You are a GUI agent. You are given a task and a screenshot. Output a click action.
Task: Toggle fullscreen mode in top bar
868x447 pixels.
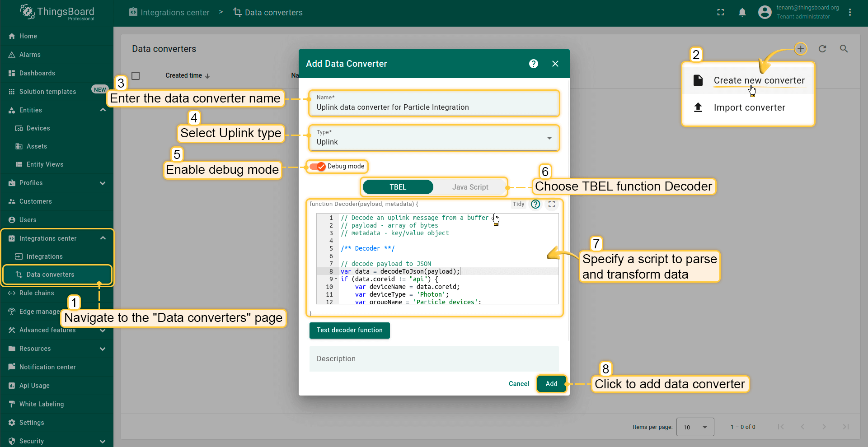click(x=721, y=13)
